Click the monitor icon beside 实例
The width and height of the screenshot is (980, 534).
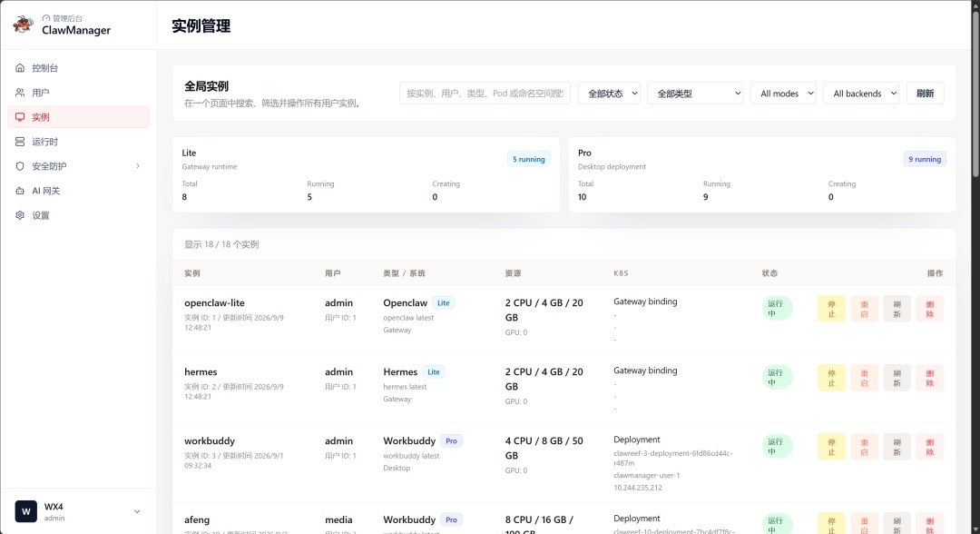point(20,117)
